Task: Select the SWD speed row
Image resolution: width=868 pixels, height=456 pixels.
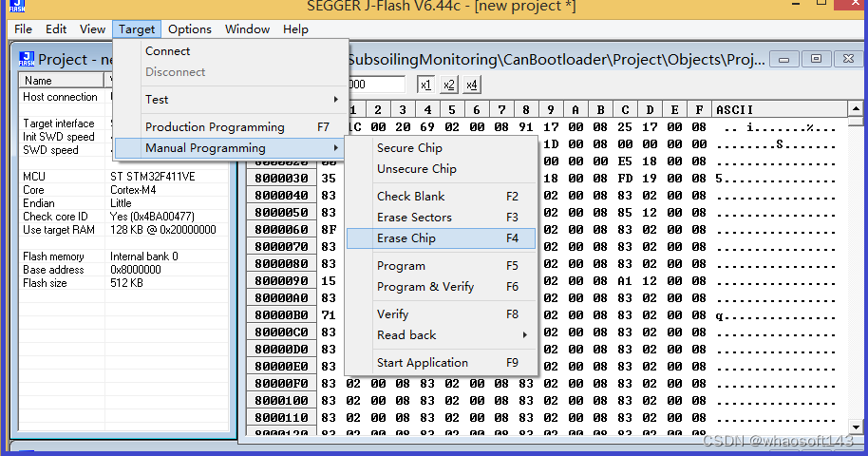Action: coord(123,150)
